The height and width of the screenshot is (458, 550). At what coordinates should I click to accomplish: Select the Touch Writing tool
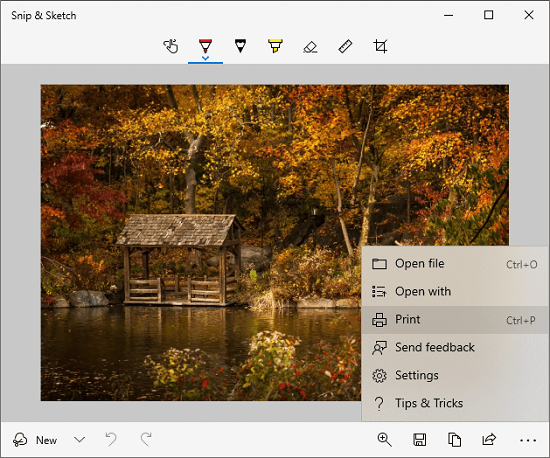(171, 46)
